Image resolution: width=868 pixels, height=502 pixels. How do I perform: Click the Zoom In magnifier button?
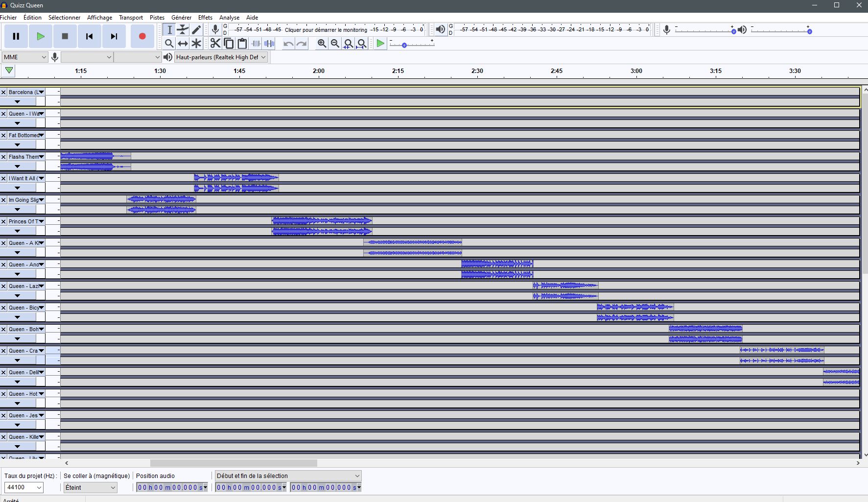click(322, 44)
